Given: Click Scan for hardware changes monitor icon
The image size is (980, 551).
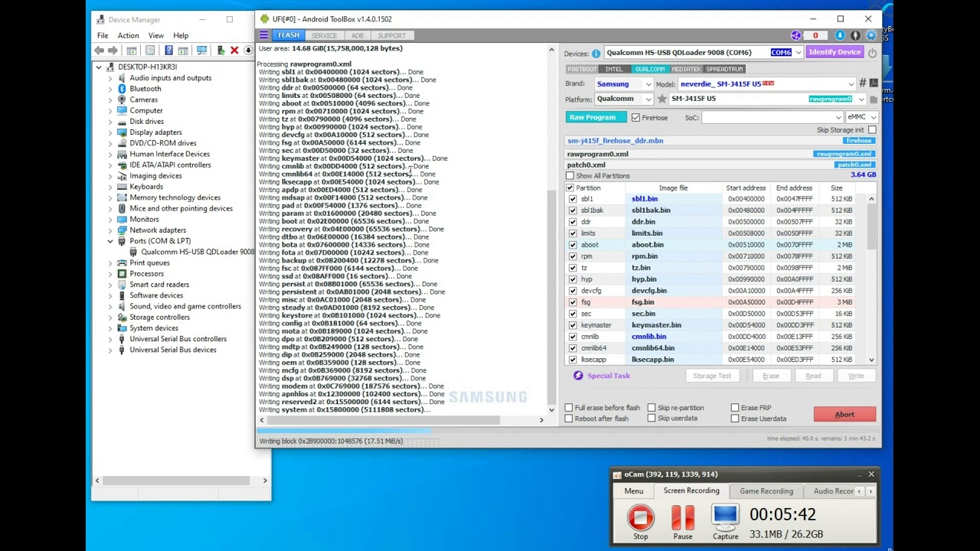Looking at the screenshot, I should pyautogui.click(x=201, y=51).
